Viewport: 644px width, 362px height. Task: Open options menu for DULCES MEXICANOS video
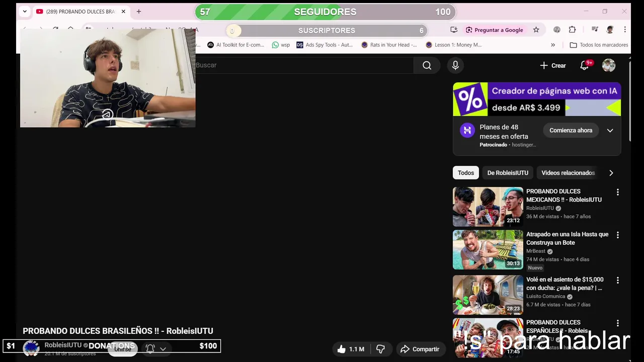pyautogui.click(x=617, y=192)
